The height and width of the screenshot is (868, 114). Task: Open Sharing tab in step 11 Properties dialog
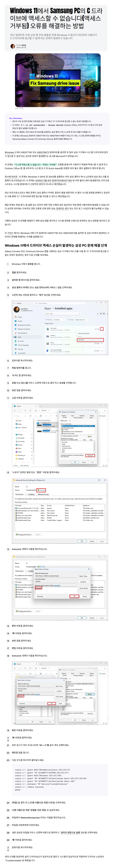coord(92,415)
